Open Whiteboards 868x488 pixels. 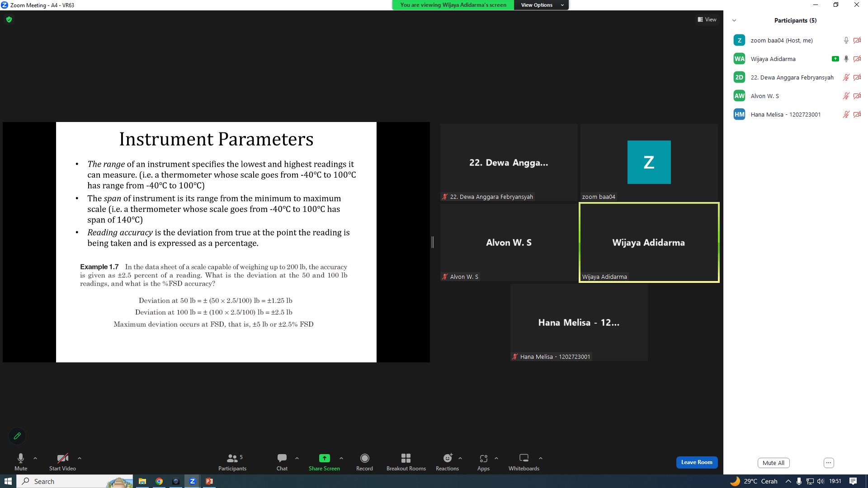524,462
